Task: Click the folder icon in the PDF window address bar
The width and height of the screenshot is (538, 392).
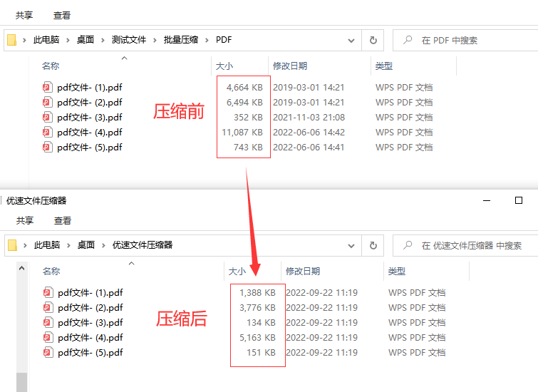Action: [x=11, y=40]
